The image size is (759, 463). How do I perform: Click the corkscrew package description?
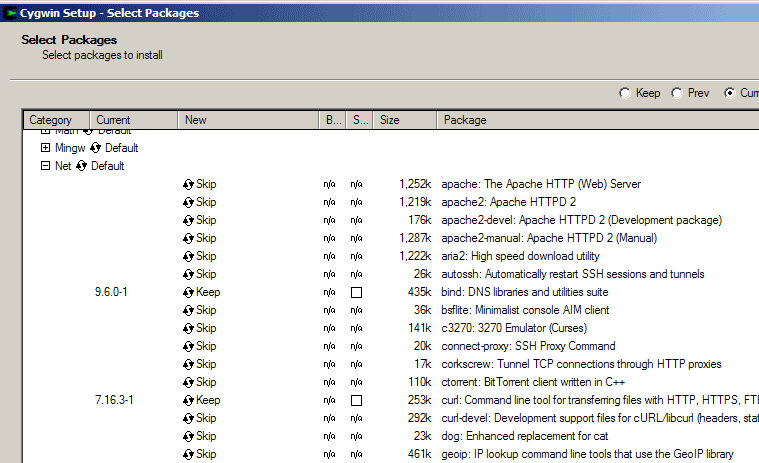[581, 364]
